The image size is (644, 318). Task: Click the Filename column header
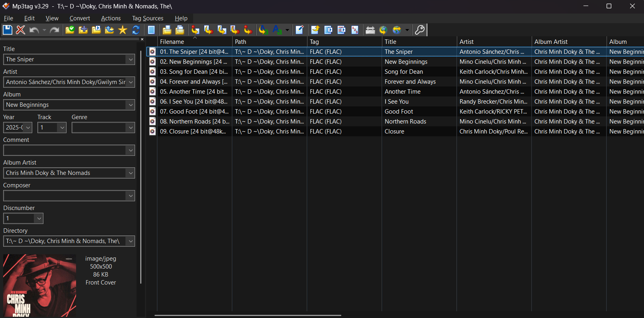click(x=172, y=42)
